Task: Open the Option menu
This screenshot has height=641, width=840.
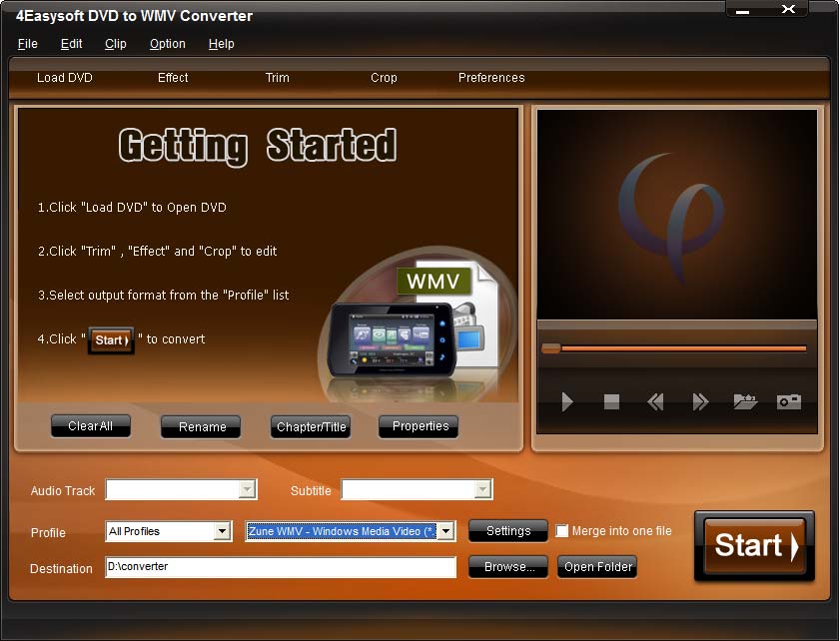Action: tap(167, 44)
